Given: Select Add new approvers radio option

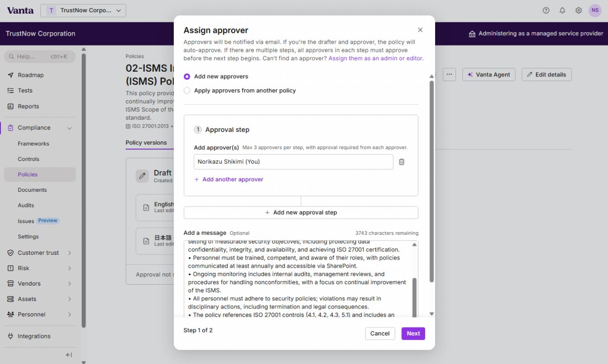Looking at the screenshot, I should pyautogui.click(x=187, y=76).
